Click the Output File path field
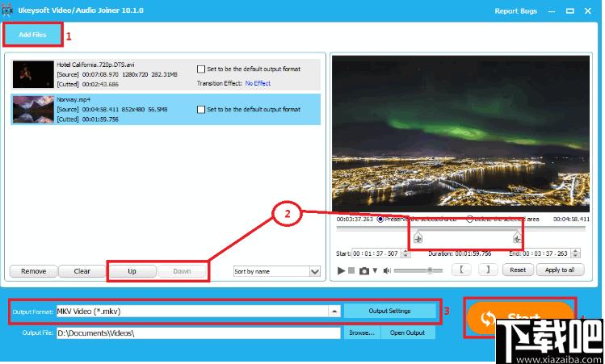This screenshot has height=364, width=605. pyautogui.click(x=199, y=333)
